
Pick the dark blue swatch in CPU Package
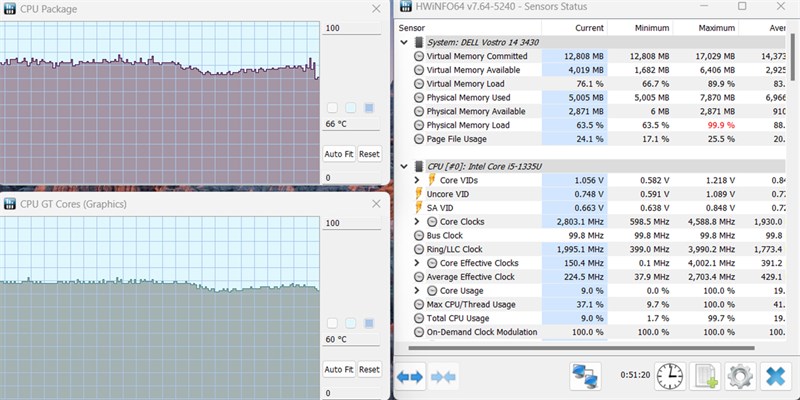coord(369,108)
